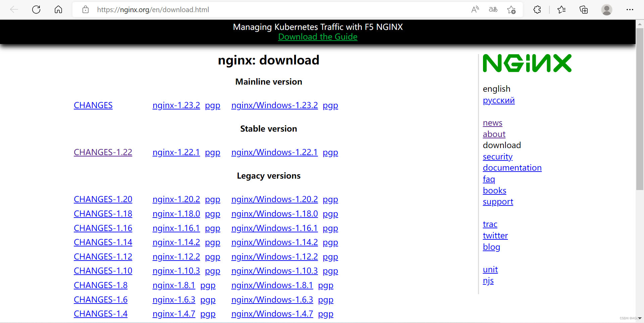Add this page to favorites
The height and width of the screenshot is (323, 644).
point(511,9)
